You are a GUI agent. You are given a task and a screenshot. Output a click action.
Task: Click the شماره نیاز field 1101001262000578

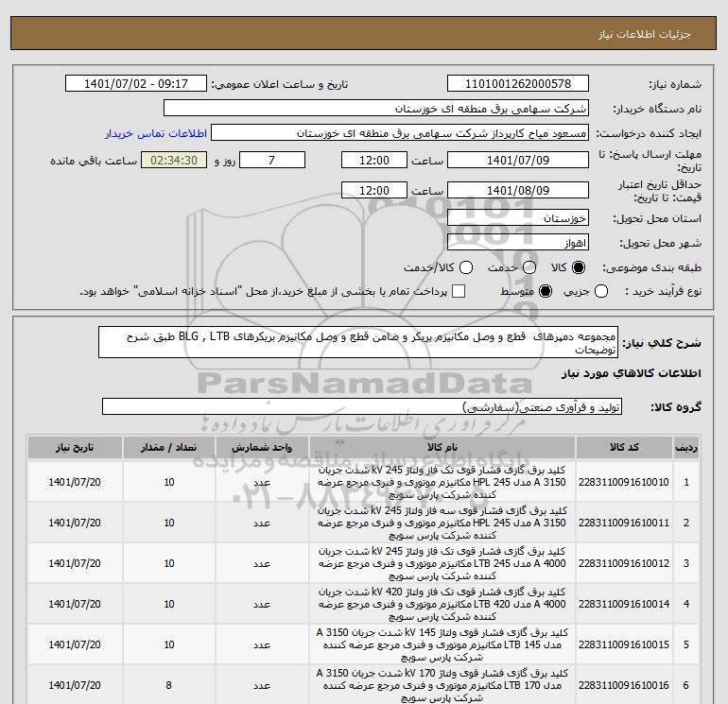[515, 84]
